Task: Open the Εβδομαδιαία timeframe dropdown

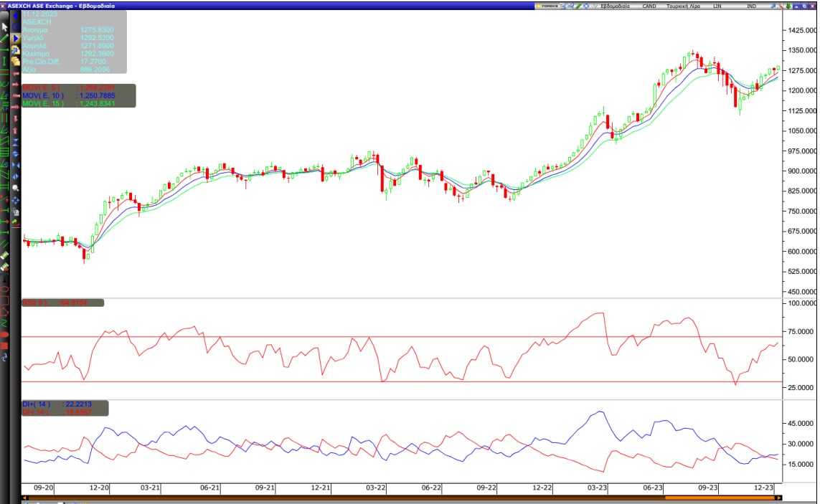Action: pyautogui.click(x=616, y=6)
